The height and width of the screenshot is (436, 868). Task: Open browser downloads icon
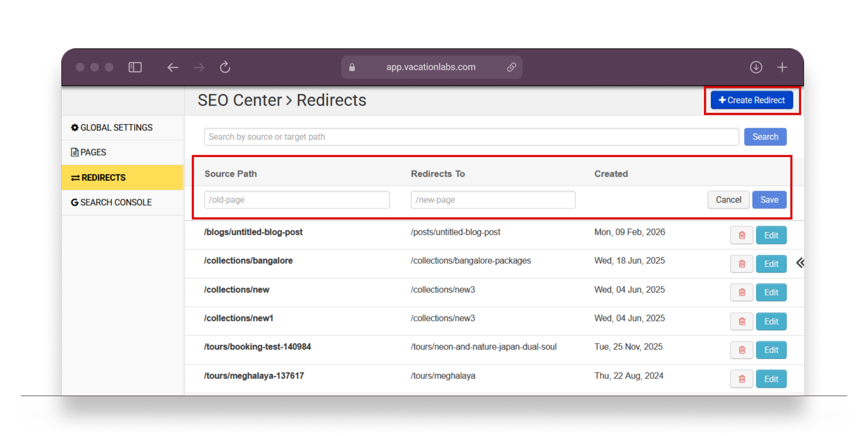coord(756,67)
